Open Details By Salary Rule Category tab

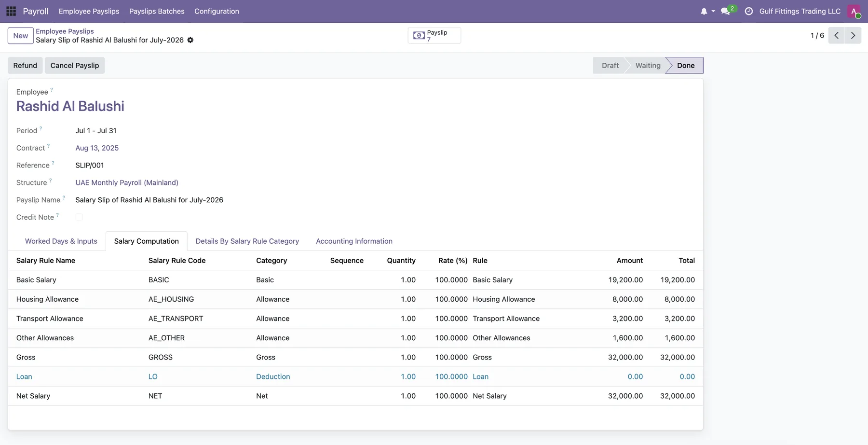pyautogui.click(x=247, y=241)
